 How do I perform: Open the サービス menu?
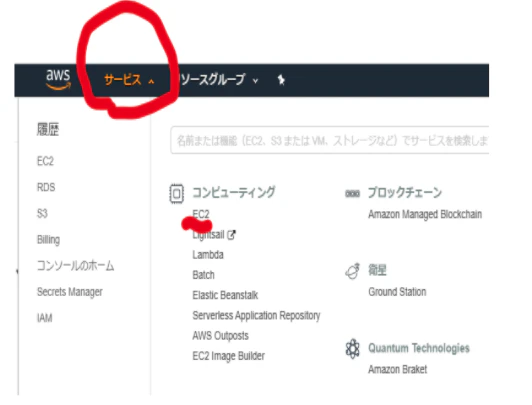pyautogui.click(x=122, y=80)
